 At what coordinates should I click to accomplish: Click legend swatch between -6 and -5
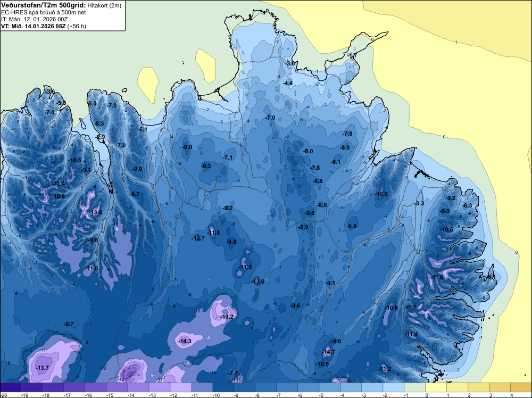309,387
